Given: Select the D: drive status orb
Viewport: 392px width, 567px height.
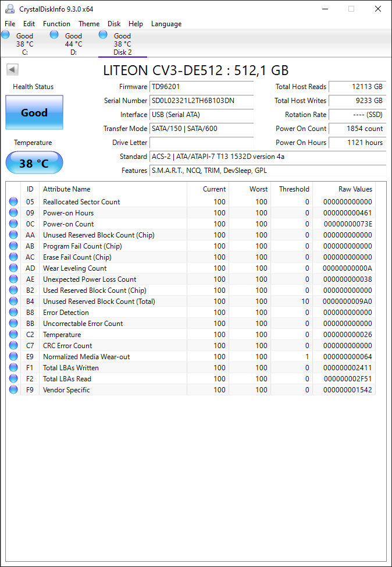Looking at the screenshot, I should (54, 35).
